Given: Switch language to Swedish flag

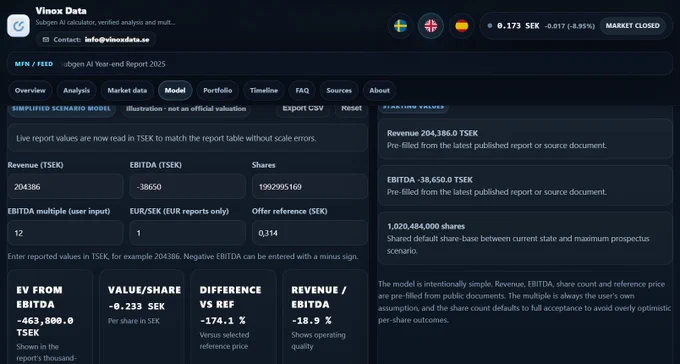Looking at the screenshot, I should click(400, 26).
